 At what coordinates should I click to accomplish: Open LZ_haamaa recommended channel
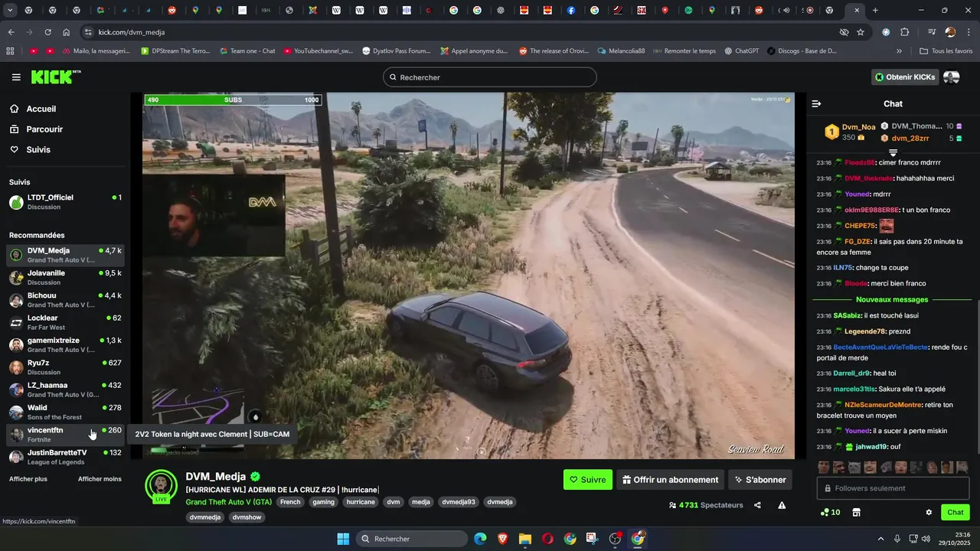click(65, 390)
